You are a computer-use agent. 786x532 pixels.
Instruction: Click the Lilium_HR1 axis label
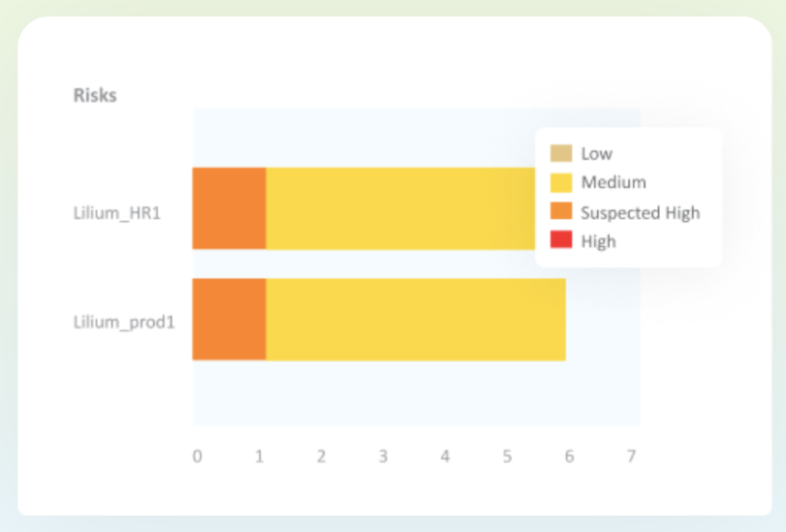[117, 213]
